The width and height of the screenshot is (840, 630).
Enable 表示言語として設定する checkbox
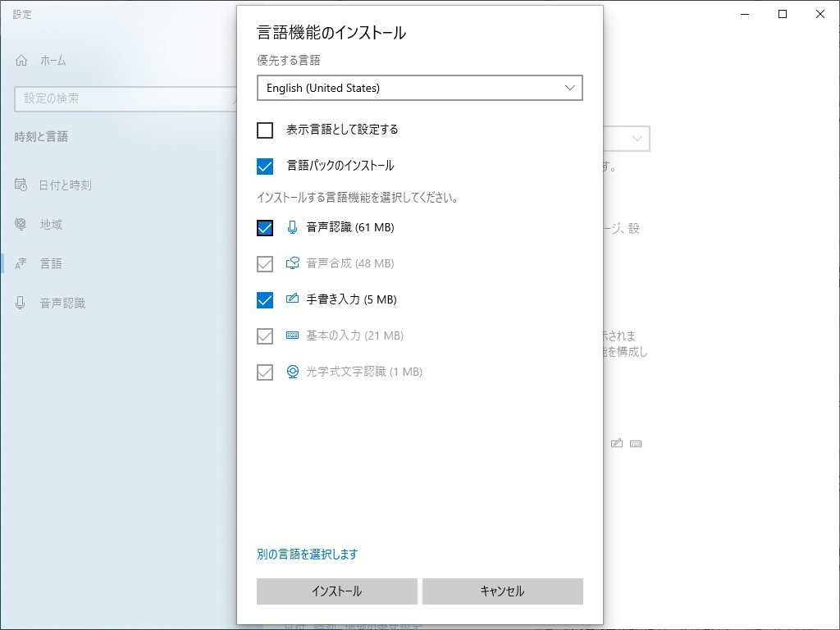point(265,130)
